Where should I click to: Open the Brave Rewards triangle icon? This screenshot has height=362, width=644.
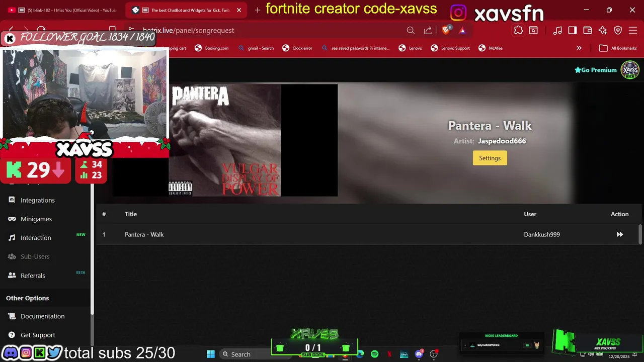(x=462, y=30)
